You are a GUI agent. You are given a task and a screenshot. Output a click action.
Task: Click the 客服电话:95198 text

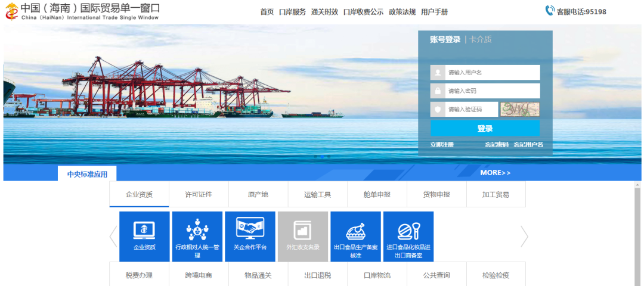coord(581,12)
